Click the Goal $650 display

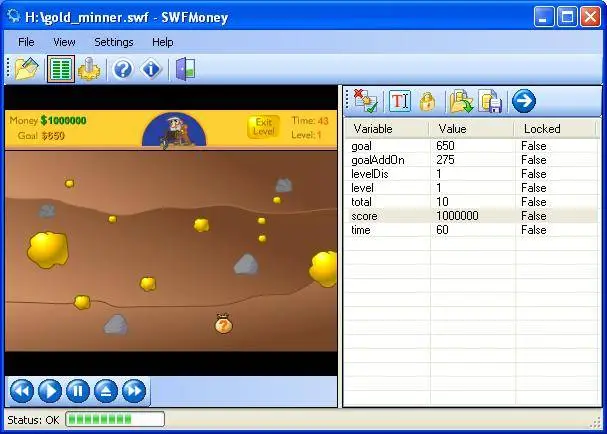pos(41,136)
